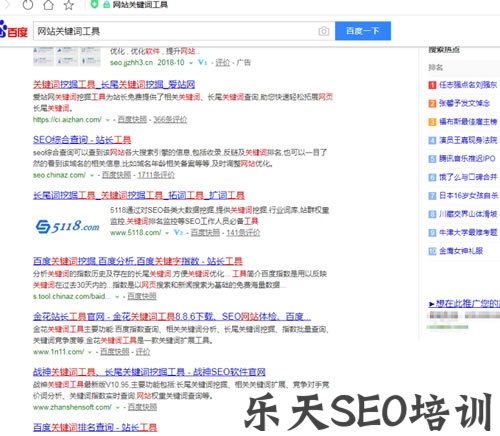This screenshot has width=500, height=436.
Task: Expand dropdown arrow next to seo.chinaz.com
Action: click(92, 175)
